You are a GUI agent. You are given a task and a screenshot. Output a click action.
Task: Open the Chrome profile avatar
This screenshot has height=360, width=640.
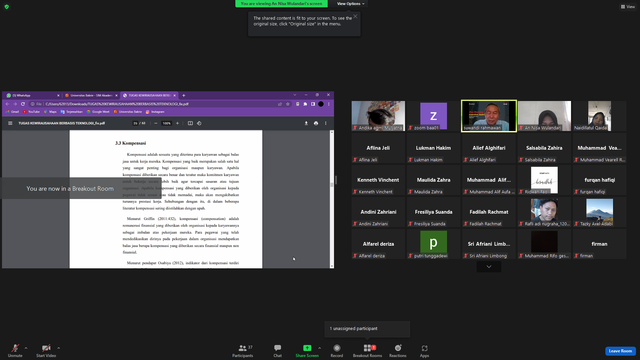tap(321, 104)
